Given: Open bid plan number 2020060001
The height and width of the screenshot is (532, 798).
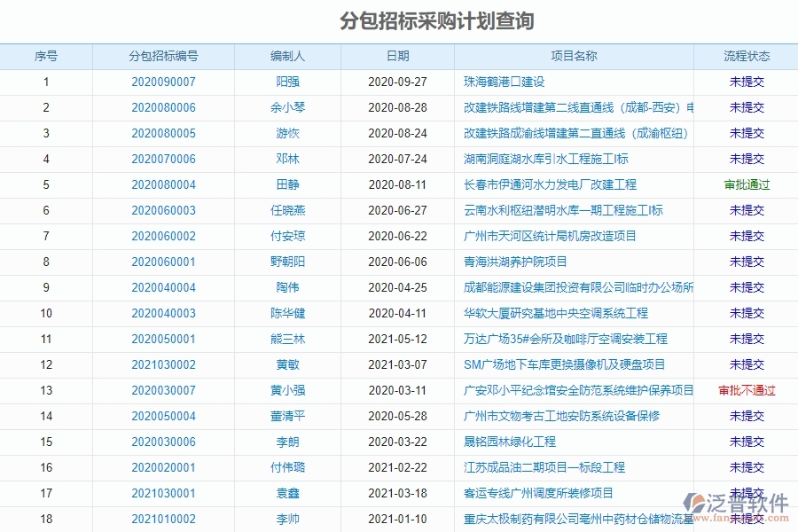Looking at the screenshot, I should pos(165,262).
